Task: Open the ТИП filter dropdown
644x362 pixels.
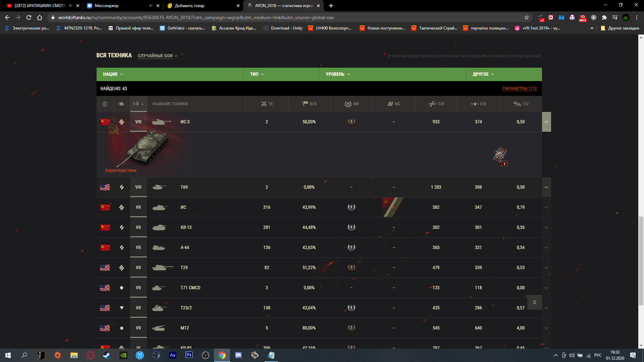Action: [x=257, y=74]
